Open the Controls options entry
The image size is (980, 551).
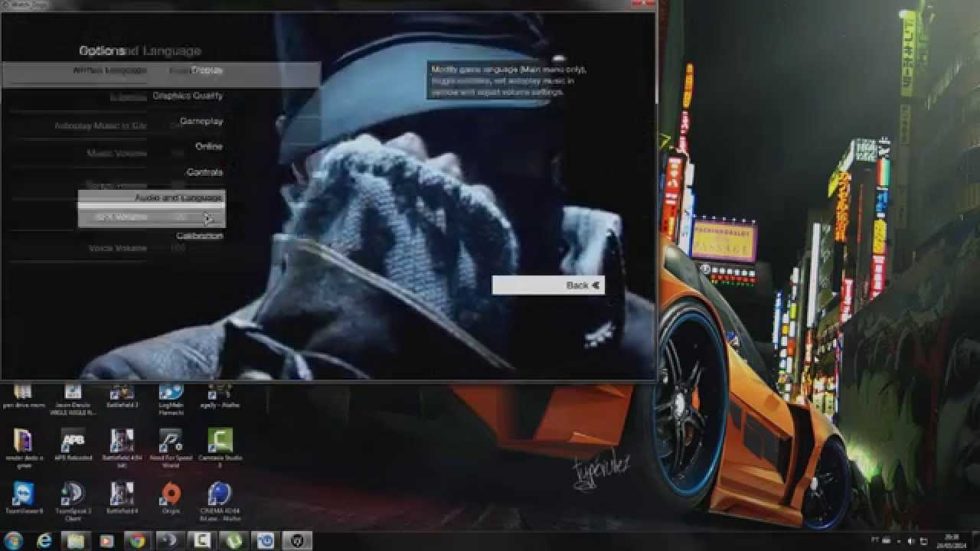click(x=204, y=172)
